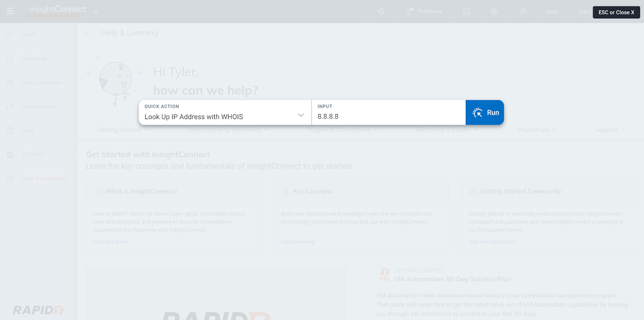
Task: Open the Help menu in top bar
Action: tap(552, 12)
